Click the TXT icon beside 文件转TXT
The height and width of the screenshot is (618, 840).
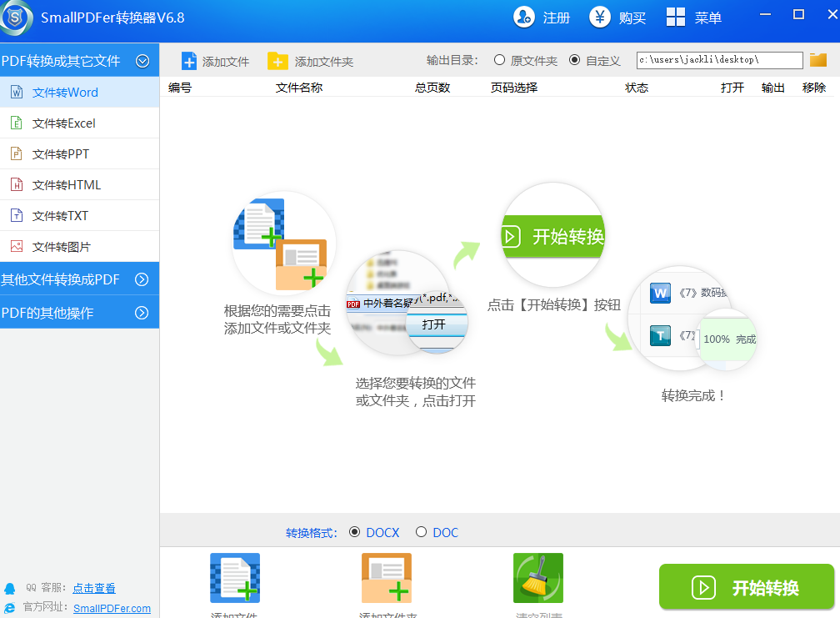point(17,215)
